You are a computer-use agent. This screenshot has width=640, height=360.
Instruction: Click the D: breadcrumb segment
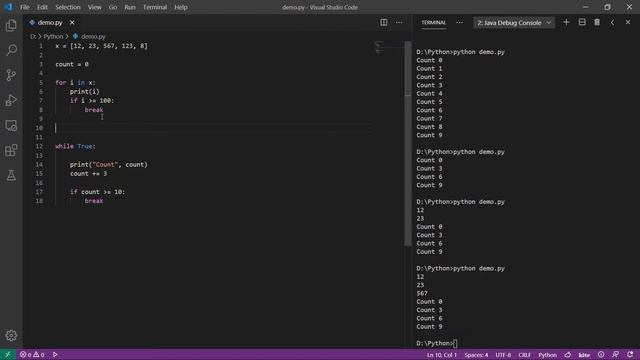[x=33, y=36]
